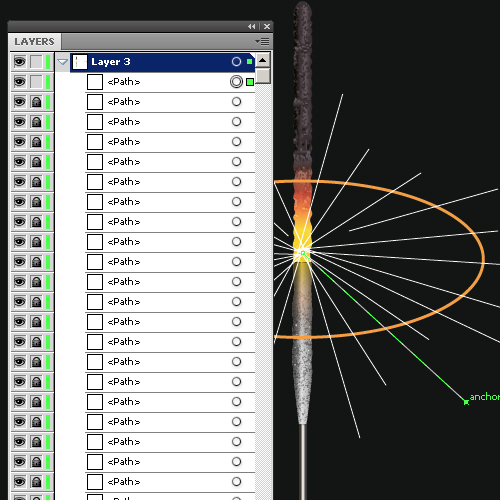Collapse the Layer 3 disclosure triangle
This screenshot has width=500, height=500.
[x=62, y=62]
